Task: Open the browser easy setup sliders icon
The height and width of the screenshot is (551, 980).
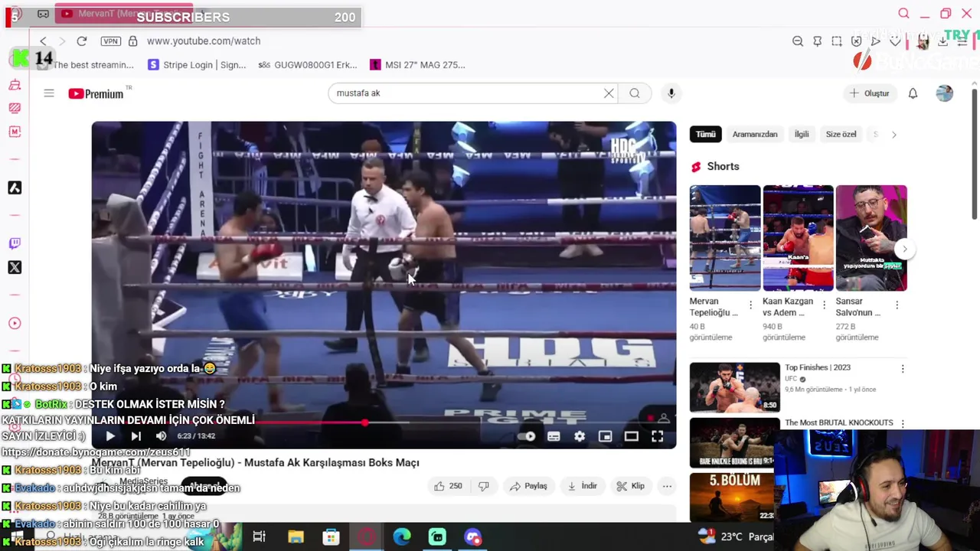Action: [962, 41]
